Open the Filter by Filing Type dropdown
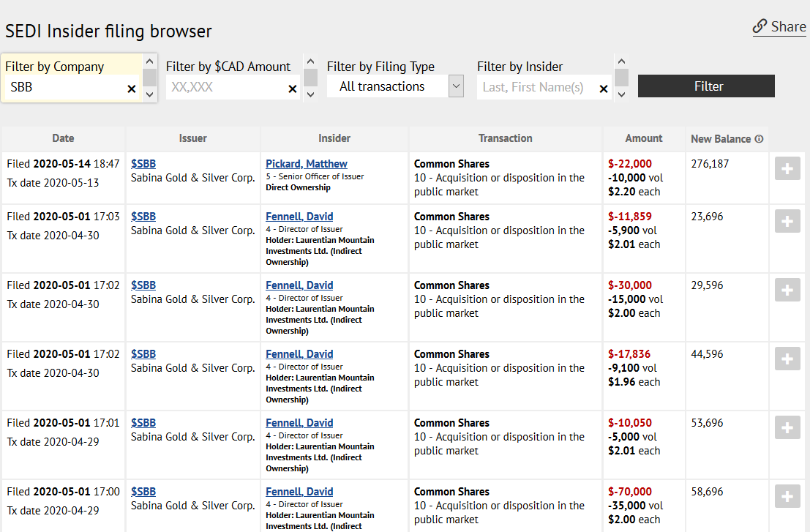The height and width of the screenshot is (532, 810). 395,86
